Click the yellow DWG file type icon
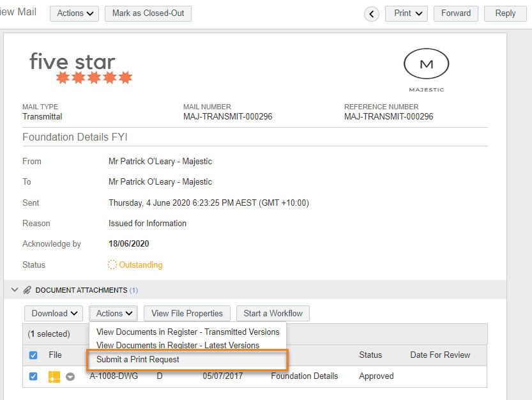 coord(54,376)
